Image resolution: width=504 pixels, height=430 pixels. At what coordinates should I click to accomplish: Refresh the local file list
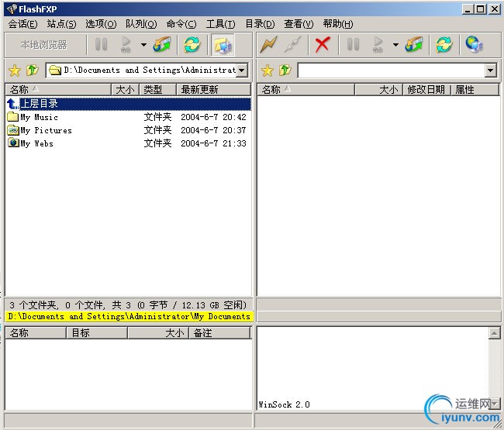click(x=192, y=45)
